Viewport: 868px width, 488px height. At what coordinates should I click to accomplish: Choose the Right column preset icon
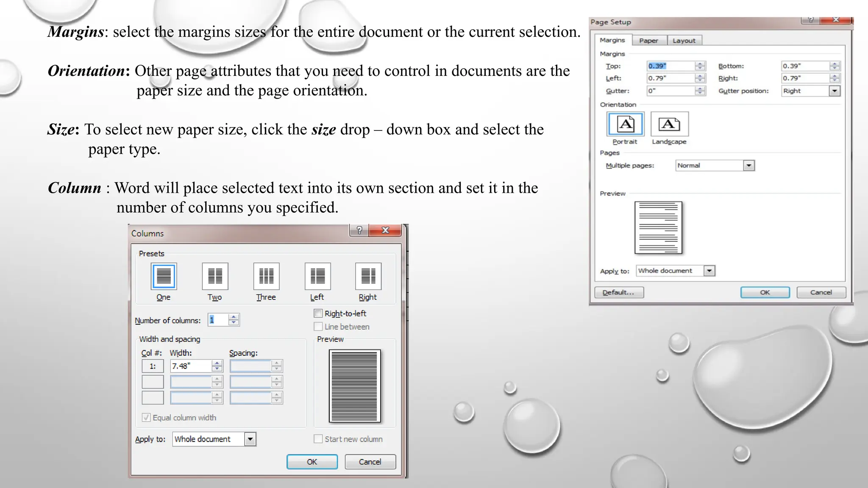(368, 276)
